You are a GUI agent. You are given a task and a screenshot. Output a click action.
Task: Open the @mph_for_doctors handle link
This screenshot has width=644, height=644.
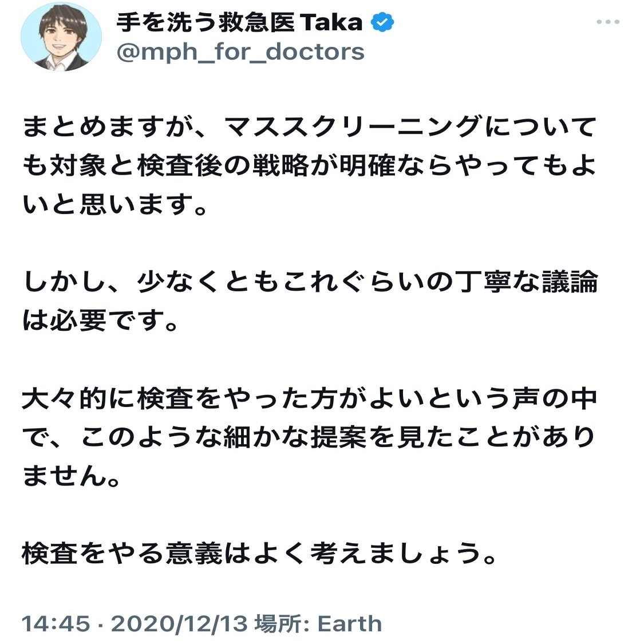pyautogui.click(x=240, y=52)
